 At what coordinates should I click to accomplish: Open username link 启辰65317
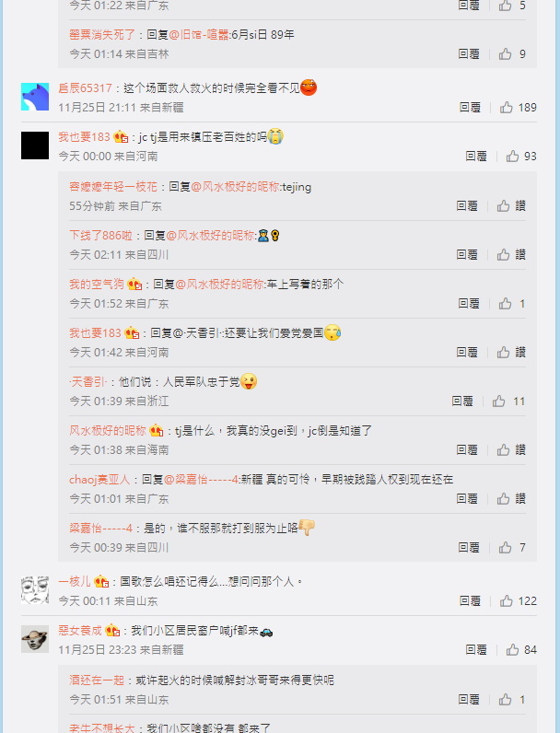point(85,87)
